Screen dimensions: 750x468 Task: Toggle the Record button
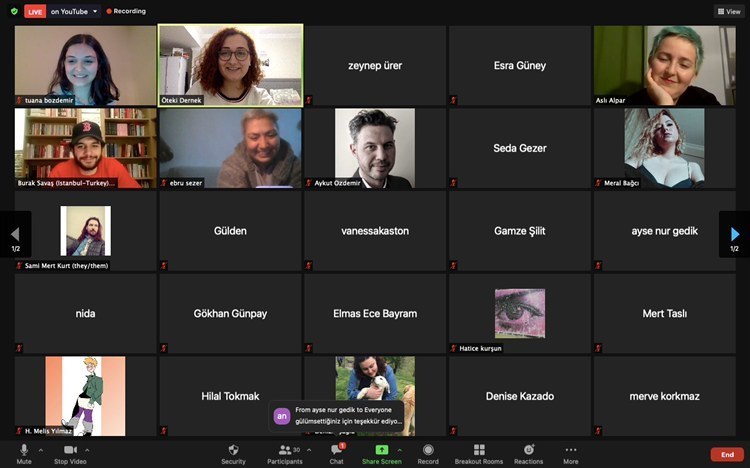[x=428, y=451]
